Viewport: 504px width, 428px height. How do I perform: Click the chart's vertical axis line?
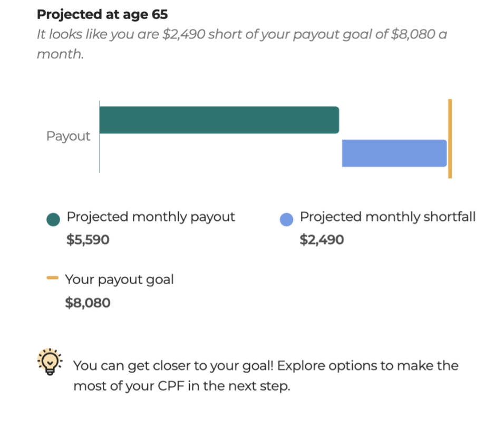[100, 137]
